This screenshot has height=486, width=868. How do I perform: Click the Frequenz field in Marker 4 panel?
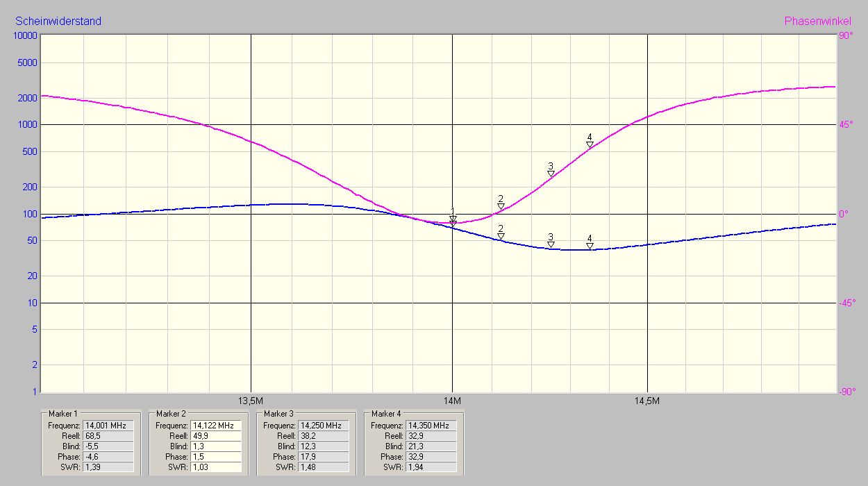430,425
